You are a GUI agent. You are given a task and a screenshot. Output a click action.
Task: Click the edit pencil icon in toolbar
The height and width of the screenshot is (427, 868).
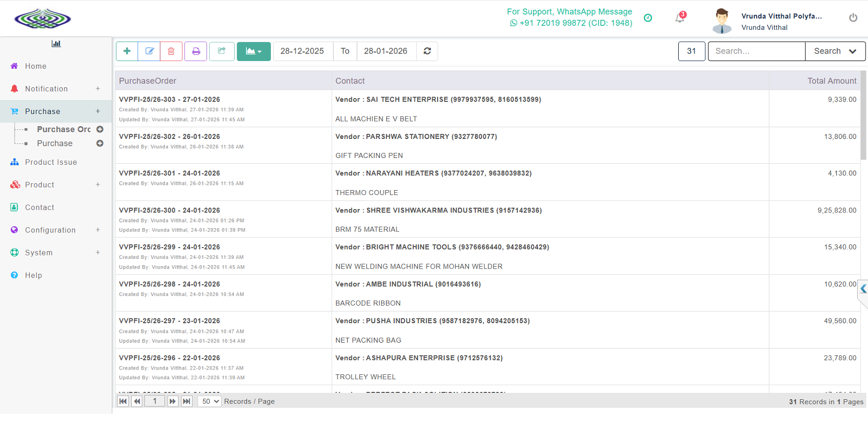coord(149,51)
